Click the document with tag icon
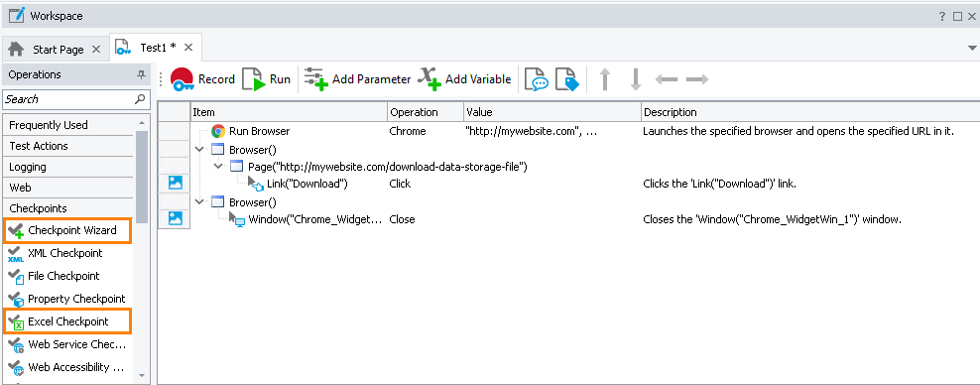Viewport: 980px width, 385px height. 567,79
